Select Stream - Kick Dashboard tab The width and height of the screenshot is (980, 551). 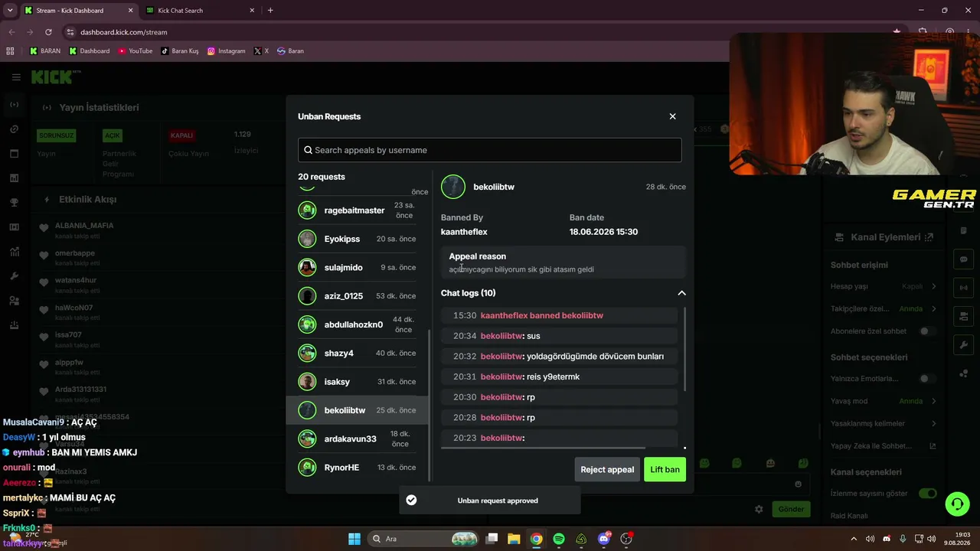point(78,11)
